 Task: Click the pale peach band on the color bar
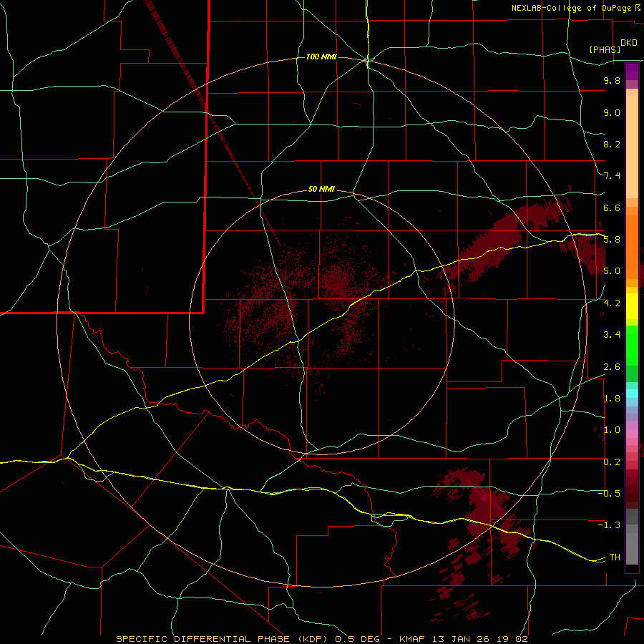(x=632, y=147)
